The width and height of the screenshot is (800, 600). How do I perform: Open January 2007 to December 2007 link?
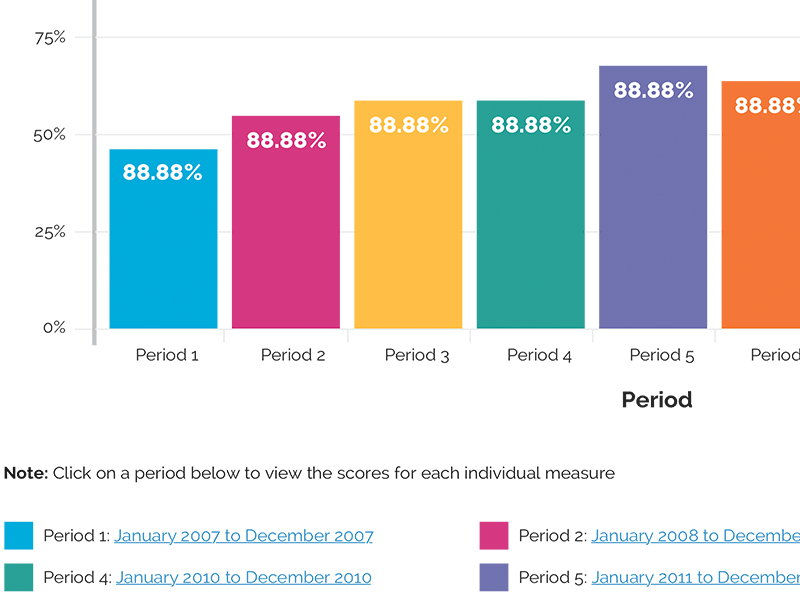[x=243, y=536]
